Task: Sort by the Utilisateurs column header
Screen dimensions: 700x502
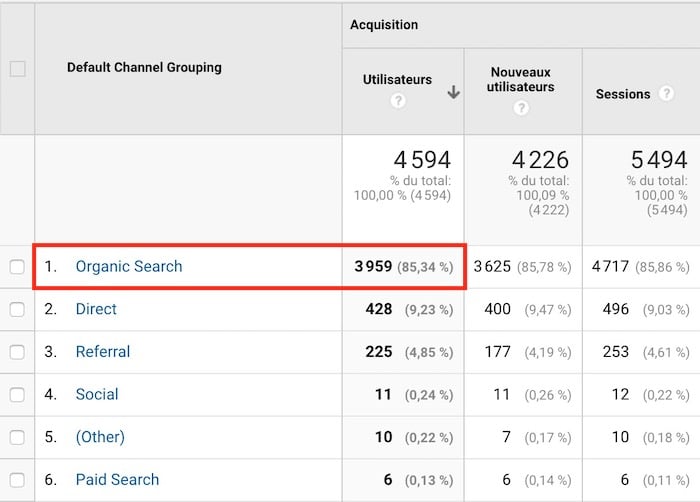Action: (397, 79)
